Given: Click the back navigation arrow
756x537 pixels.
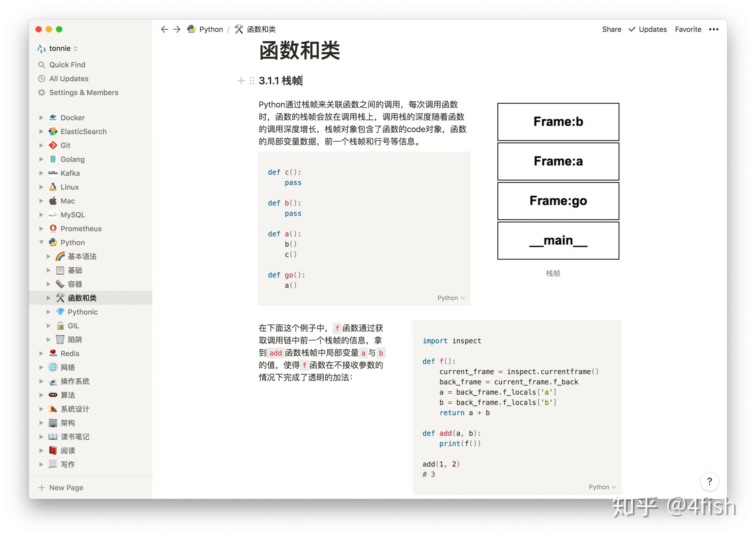Looking at the screenshot, I should click(x=164, y=30).
